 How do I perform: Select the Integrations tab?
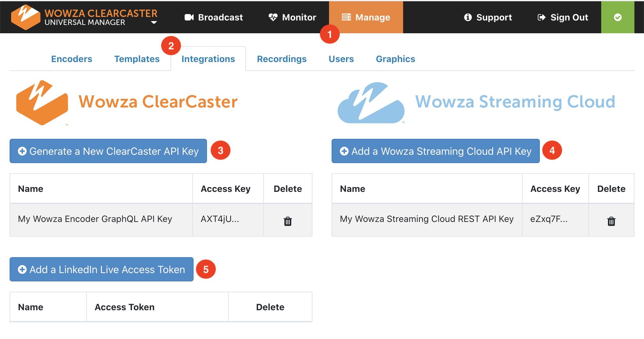pos(208,59)
